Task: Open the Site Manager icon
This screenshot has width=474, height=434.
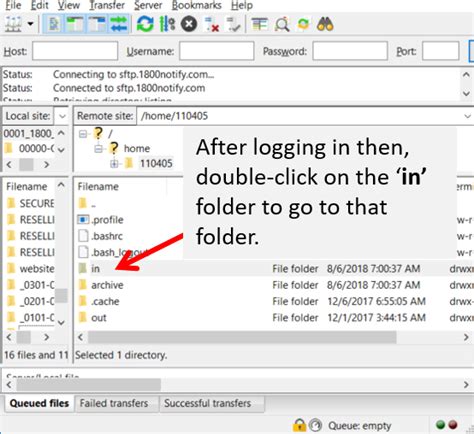Action: point(13,24)
